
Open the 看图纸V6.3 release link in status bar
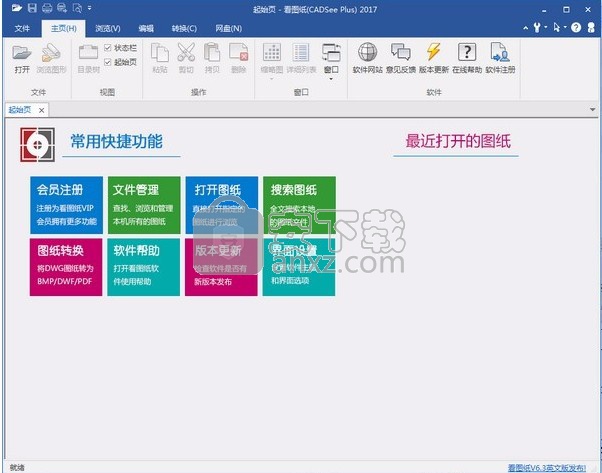[547, 468]
